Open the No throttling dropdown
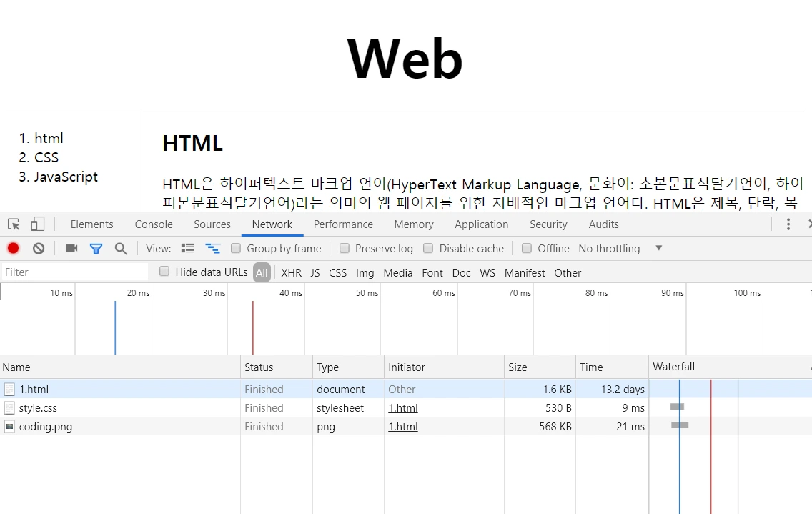 pyautogui.click(x=620, y=249)
